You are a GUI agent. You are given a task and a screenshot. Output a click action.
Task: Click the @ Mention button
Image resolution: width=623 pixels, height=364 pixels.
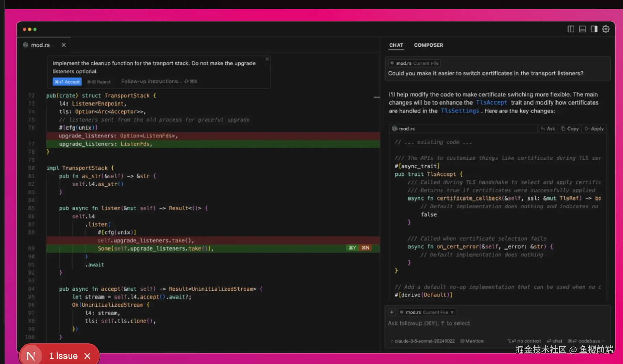pos(472,341)
